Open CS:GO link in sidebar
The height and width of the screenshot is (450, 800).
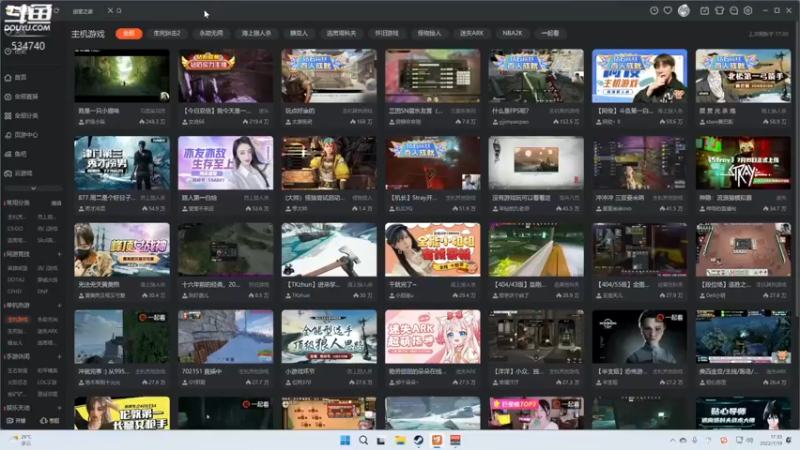[x=15, y=229]
